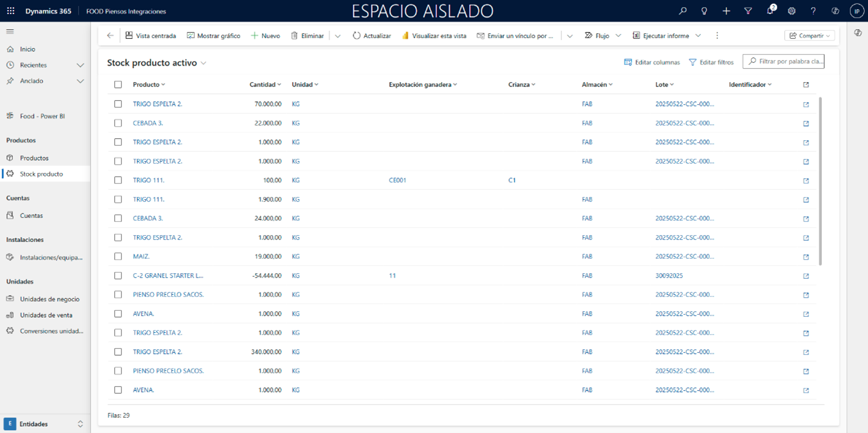The height and width of the screenshot is (433, 868).
Task: Check the MAIZ. row checkbox
Action: [118, 257]
